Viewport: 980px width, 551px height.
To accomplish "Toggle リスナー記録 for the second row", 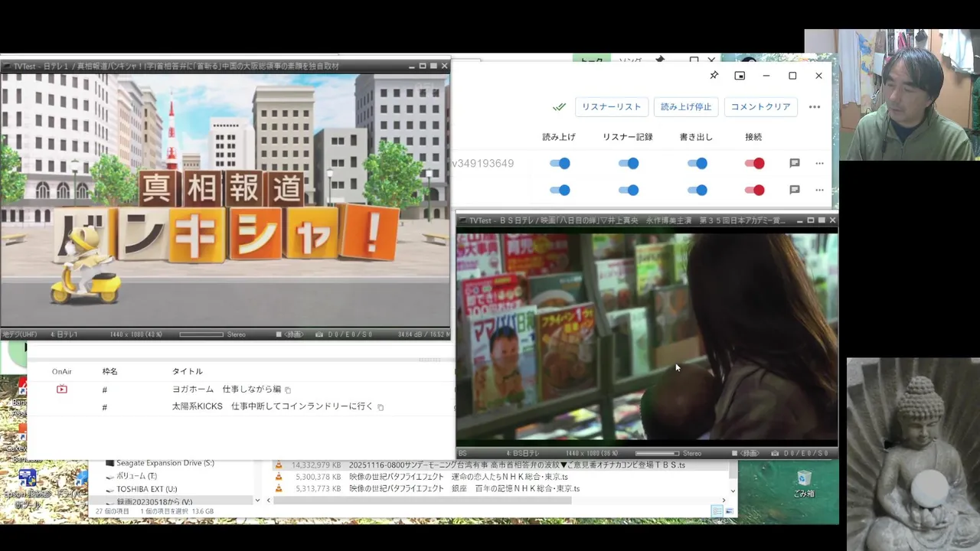I will pyautogui.click(x=629, y=190).
